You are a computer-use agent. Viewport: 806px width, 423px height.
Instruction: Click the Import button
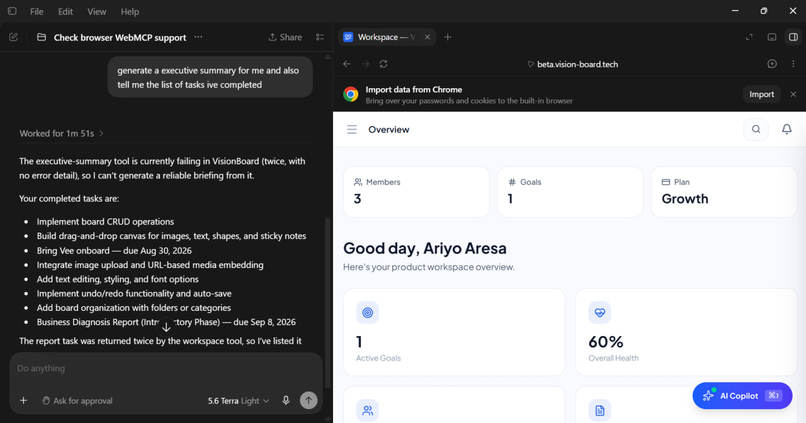click(761, 94)
